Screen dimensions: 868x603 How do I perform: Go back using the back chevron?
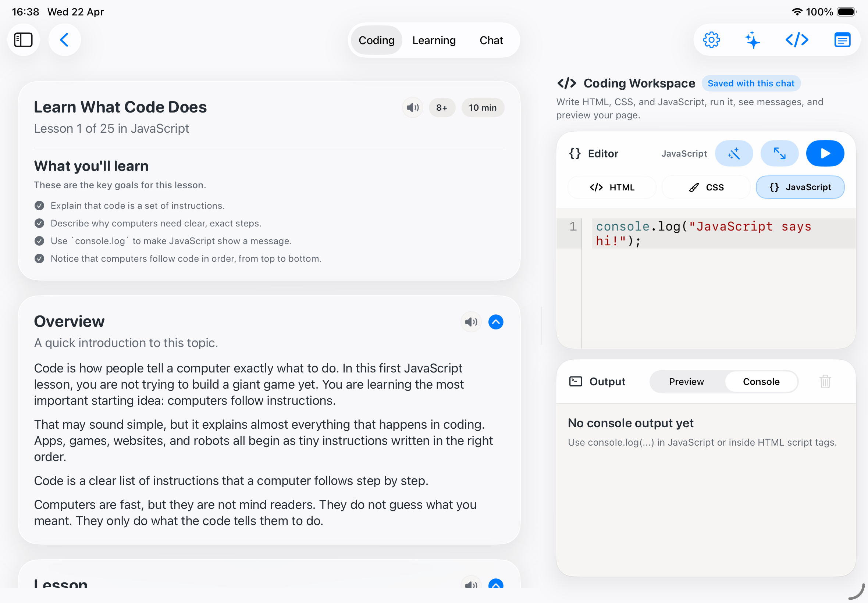(x=64, y=40)
